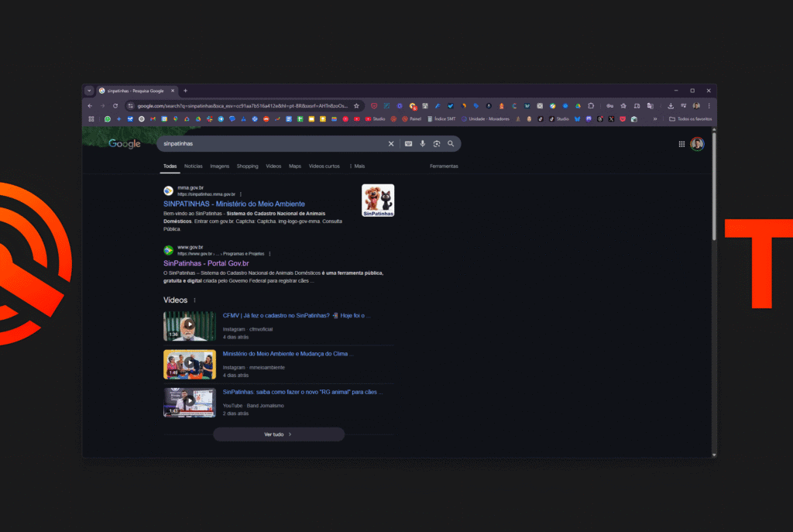The width and height of the screenshot is (793, 532).
Task: Open the on-screen keyboard input tool
Action: 408,144
